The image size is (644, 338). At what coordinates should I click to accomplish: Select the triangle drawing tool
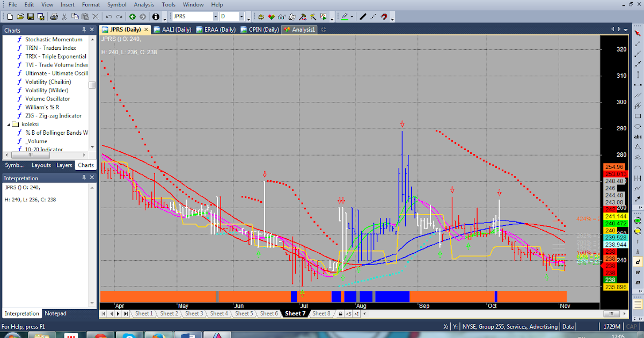638,147
